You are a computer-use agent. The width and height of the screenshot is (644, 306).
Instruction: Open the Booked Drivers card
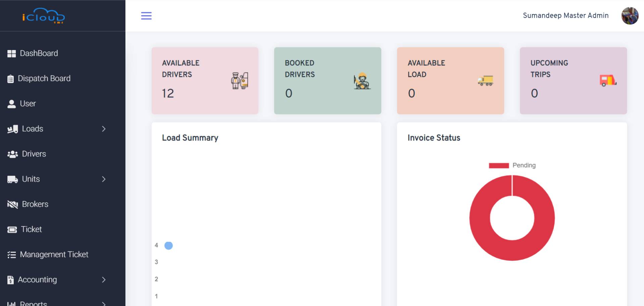(328, 81)
